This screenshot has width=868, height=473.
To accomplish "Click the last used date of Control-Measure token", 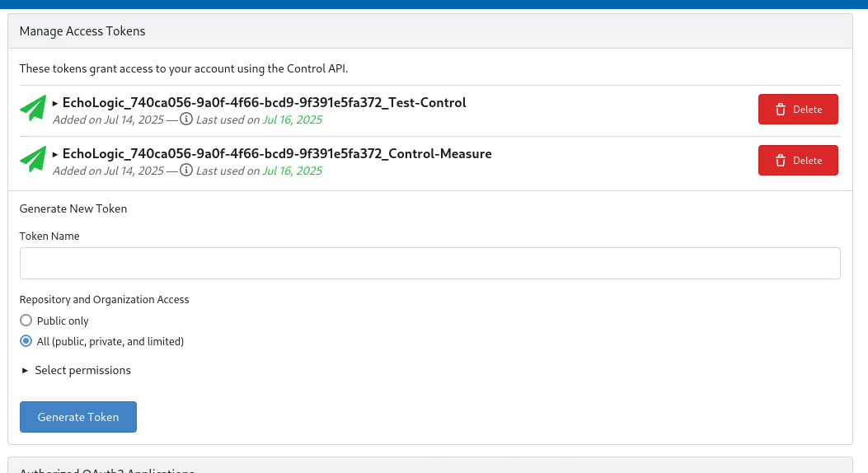I will (293, 171).
